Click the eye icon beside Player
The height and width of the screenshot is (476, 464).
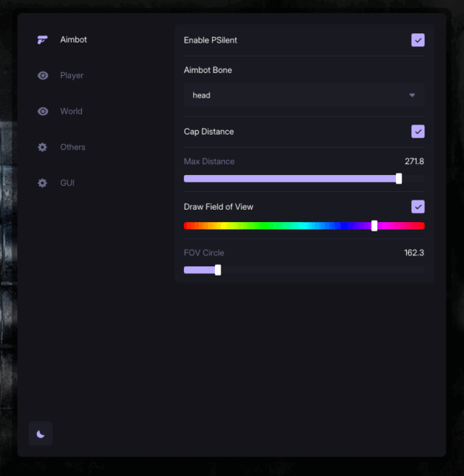[43, 75]
